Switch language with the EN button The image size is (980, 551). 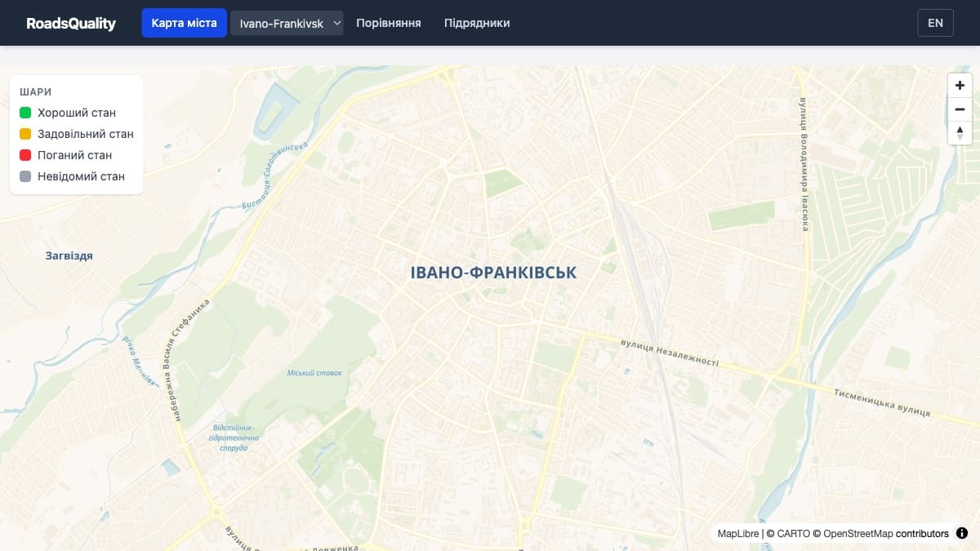pyautogui.click(x=935, y=23)
